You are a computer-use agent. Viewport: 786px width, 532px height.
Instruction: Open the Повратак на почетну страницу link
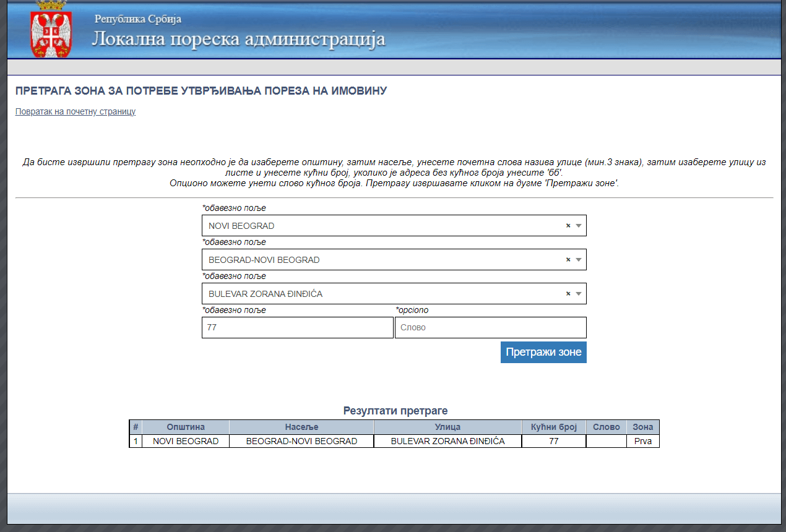click(76, 112)
